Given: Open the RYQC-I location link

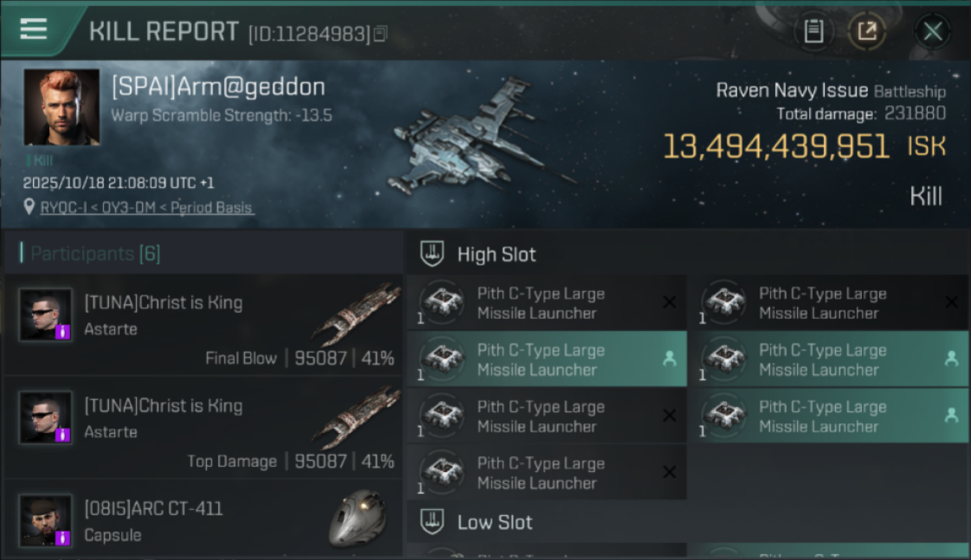Looking at the screenshot, I should coord(146,208).
